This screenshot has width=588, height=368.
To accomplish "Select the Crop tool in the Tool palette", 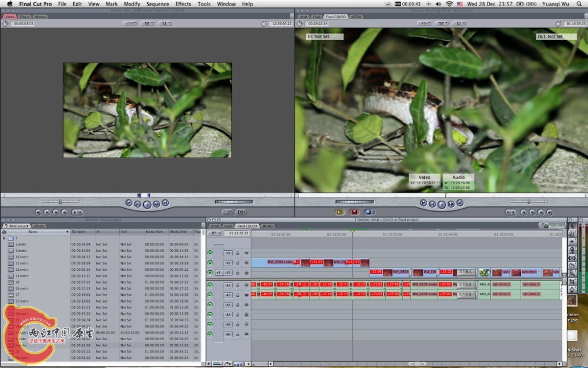I will click(x=572, y=281).
